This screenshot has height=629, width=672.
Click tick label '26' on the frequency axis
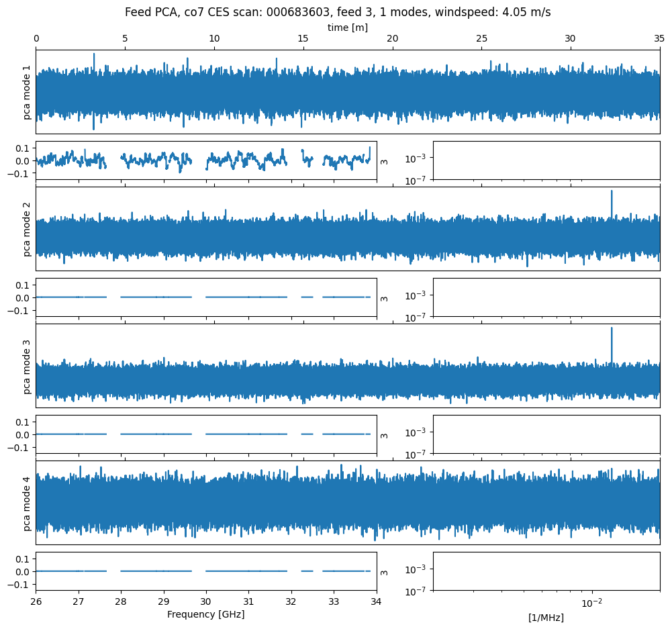pos(36,601)
